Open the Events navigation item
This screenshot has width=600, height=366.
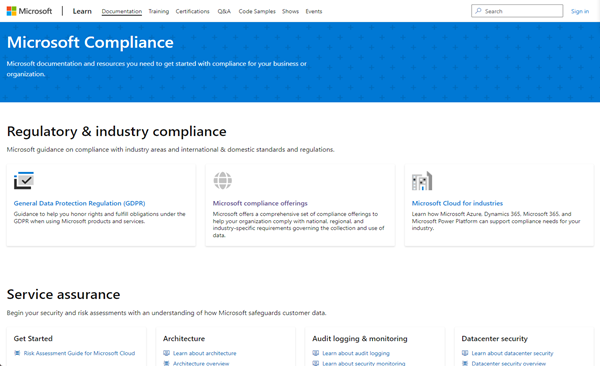coord(314,11)
